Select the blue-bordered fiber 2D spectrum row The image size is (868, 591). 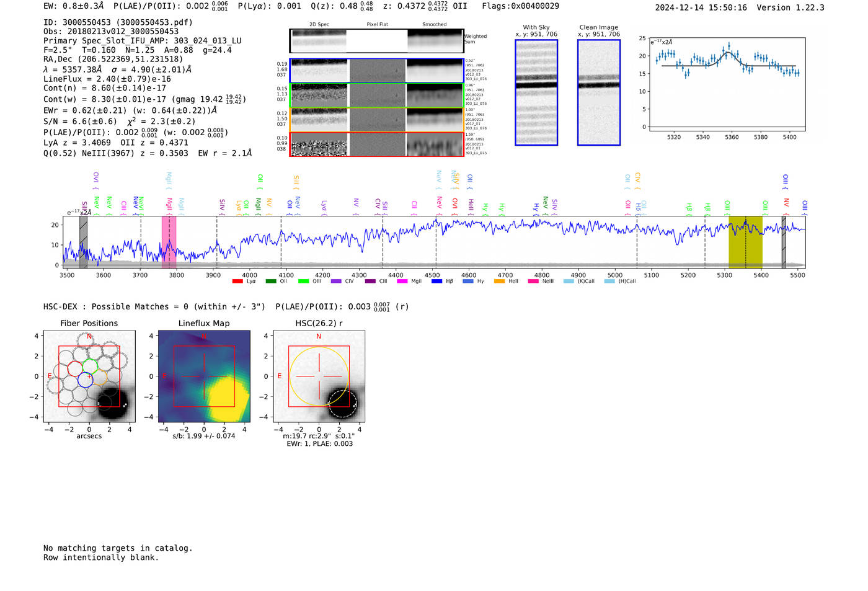(x=376, y=71)
